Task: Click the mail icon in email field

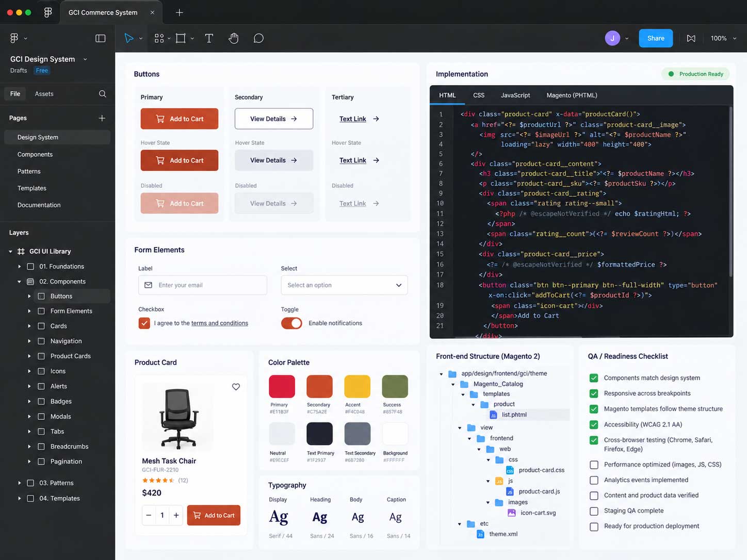Action: coord(148,285)
